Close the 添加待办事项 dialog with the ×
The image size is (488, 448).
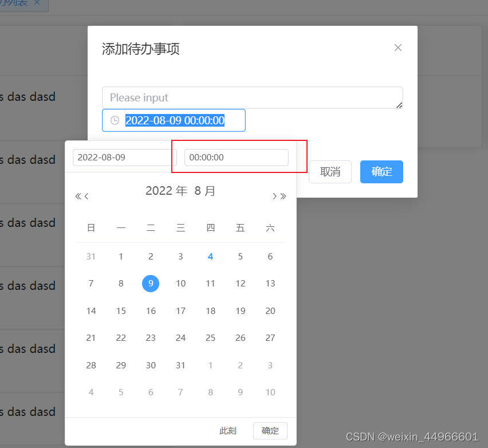(x=398, y=48)
